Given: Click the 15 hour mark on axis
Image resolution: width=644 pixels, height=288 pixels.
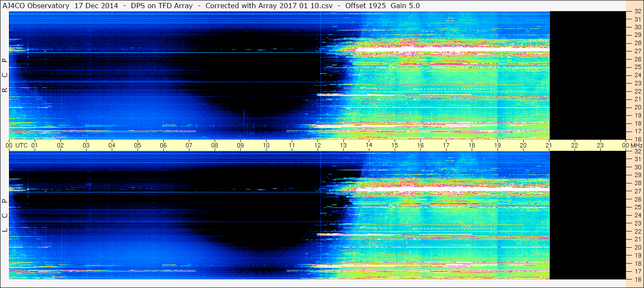Looking at the screenshot, I should (395, 145).
